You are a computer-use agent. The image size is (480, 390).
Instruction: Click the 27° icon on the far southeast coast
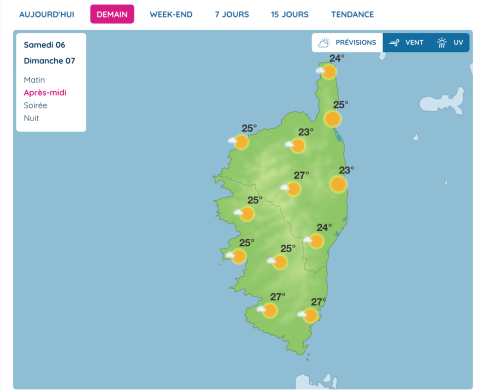click(308, 315)
